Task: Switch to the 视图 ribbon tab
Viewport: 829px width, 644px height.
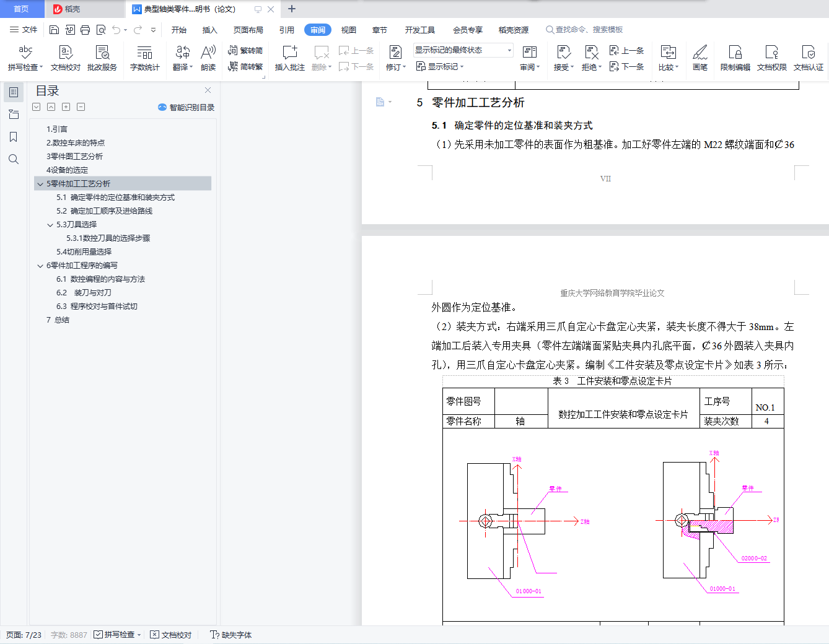Action: click(x=349, y=30)
